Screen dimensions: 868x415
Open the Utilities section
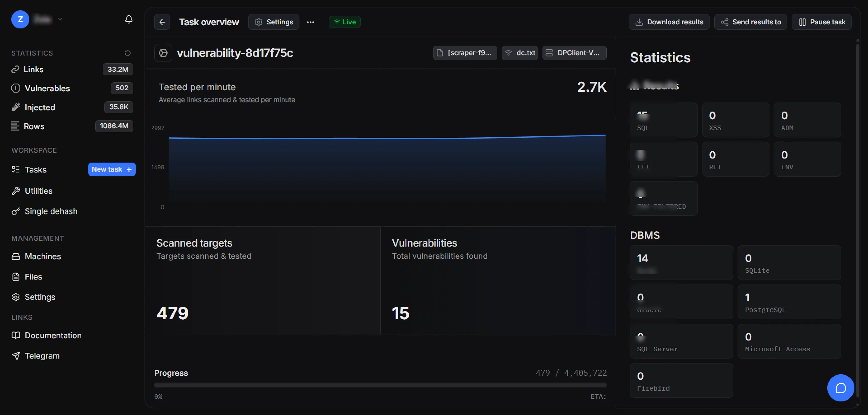pyautogui.click(x=38, y=191)
